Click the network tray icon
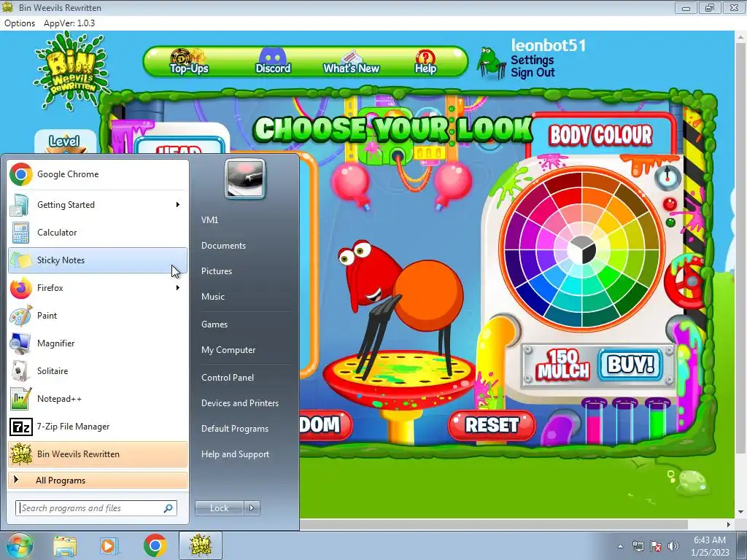747x560 pixels. click(x=638, y=546)
